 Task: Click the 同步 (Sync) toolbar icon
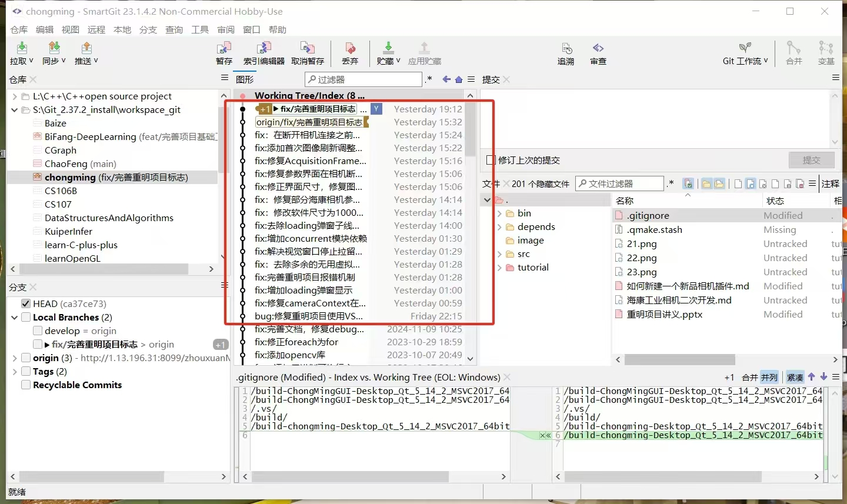(x=54, y=52)
